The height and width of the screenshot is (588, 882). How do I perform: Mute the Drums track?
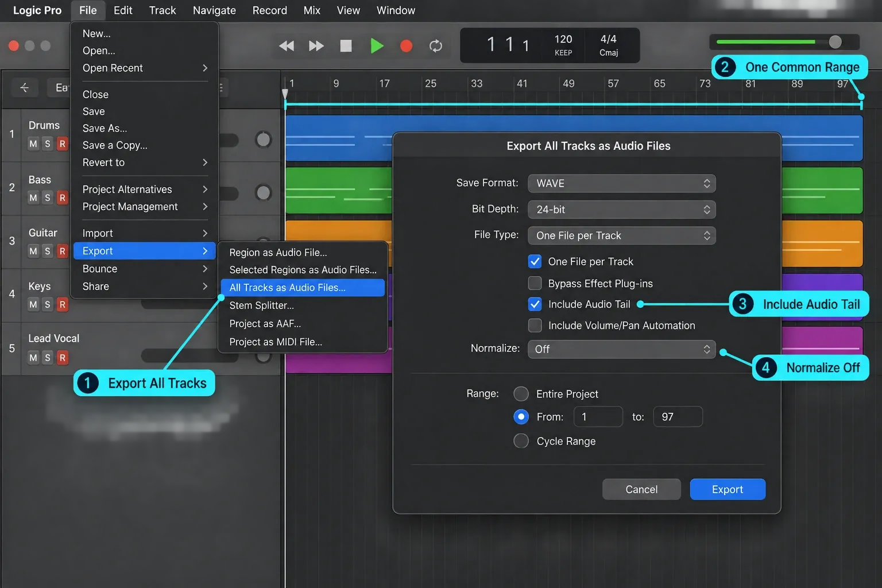[33, 144]
